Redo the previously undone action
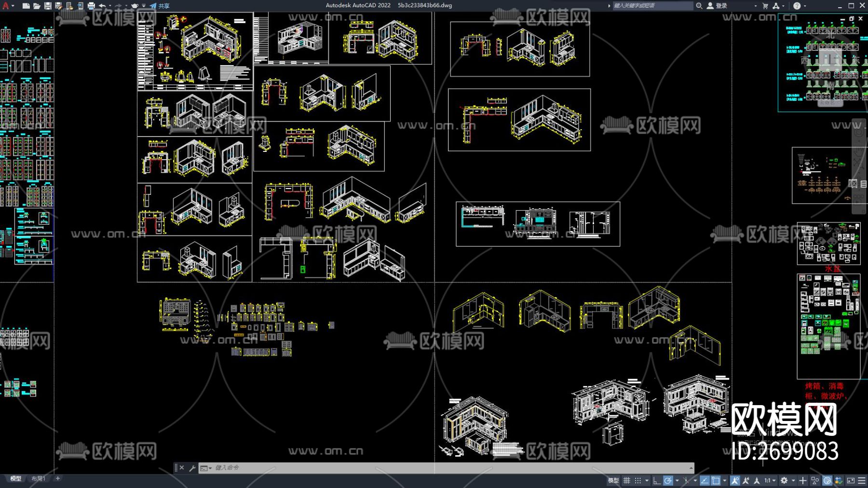868x488 pixels. [x=119, y=6]
